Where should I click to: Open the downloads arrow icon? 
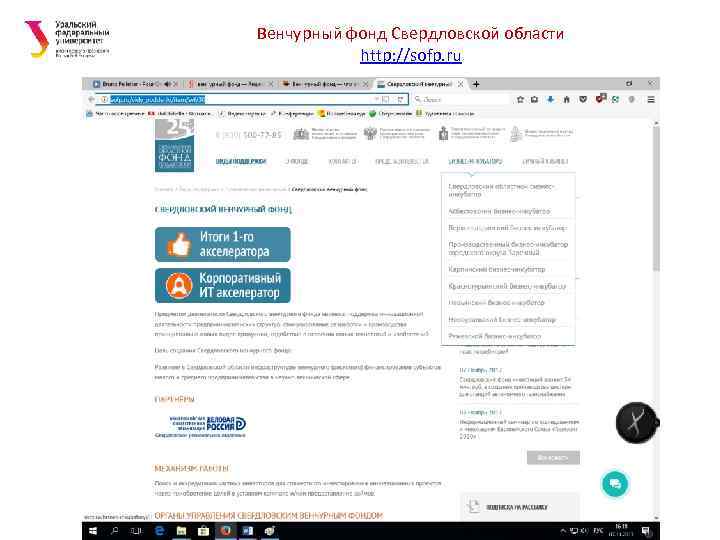point(551,99)
